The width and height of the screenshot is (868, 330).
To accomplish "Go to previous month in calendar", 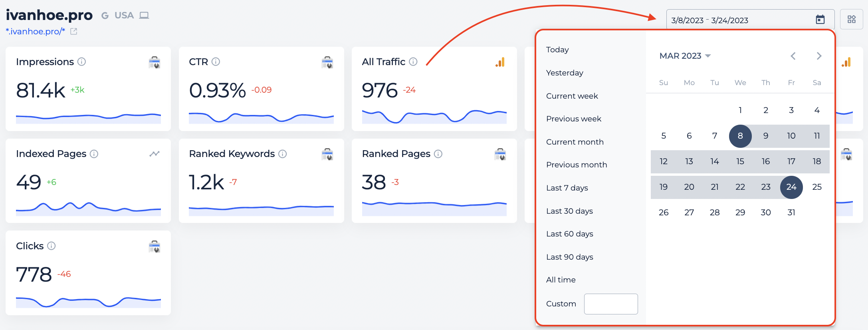I will pyautogui.click(x=793, y=56).
